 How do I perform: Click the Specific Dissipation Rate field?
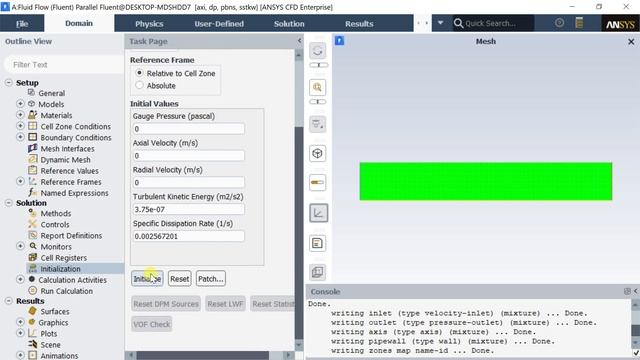tap(188, 236)
